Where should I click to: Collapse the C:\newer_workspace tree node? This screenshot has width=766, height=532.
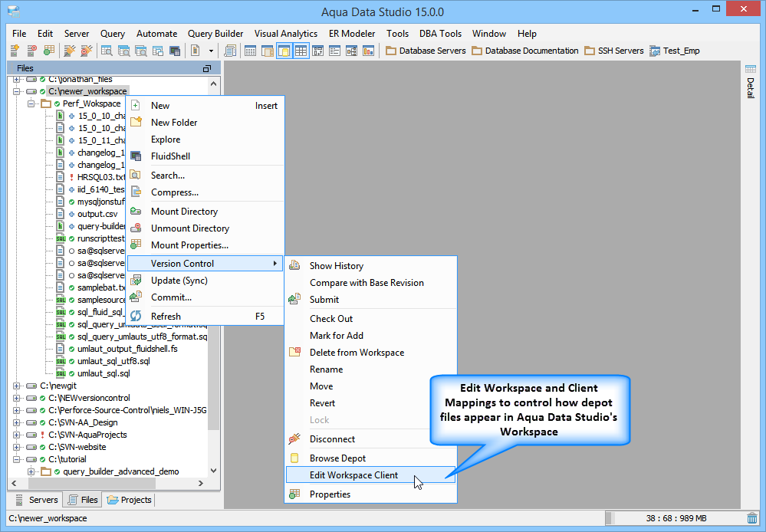pyautogui.click(x=17, y=91)
